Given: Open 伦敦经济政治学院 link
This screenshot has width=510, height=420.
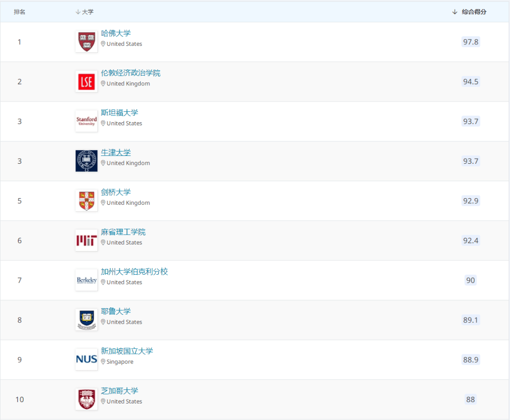Looking at the screenshot, I should point(131,73).
